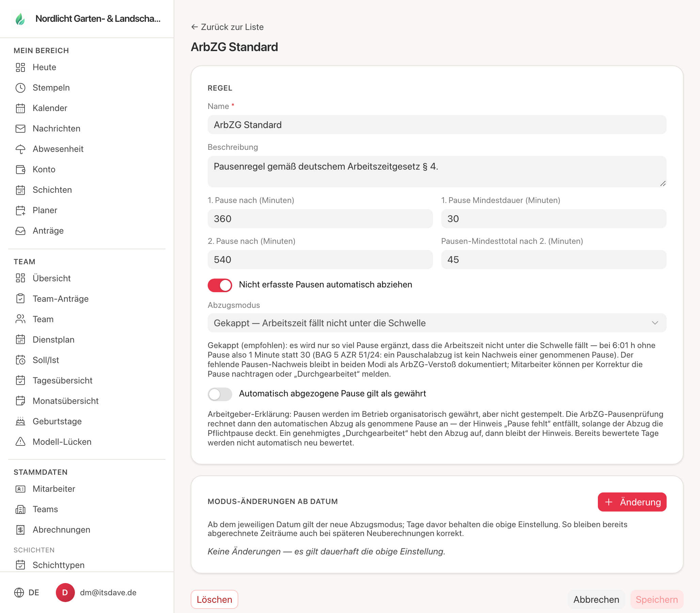
Task: Click the Team people icon
Action: coord(20,319)
